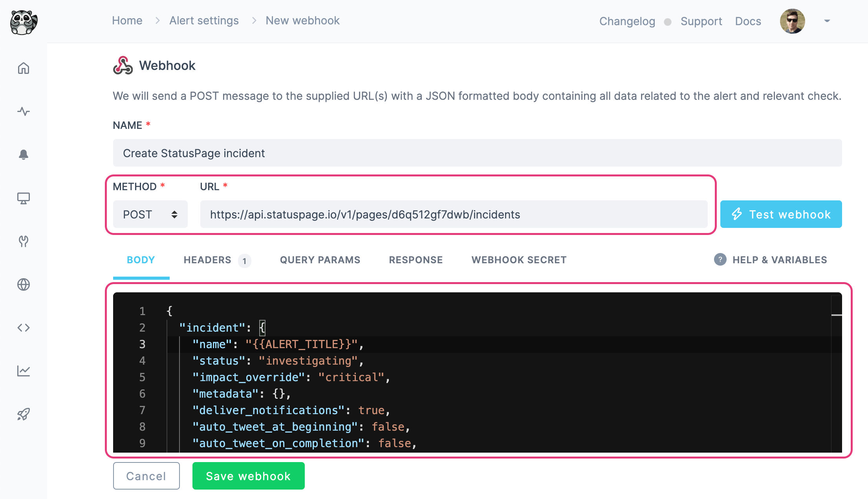
Task: Launch quickstart via the rocket icon
Action: point(24,414)
